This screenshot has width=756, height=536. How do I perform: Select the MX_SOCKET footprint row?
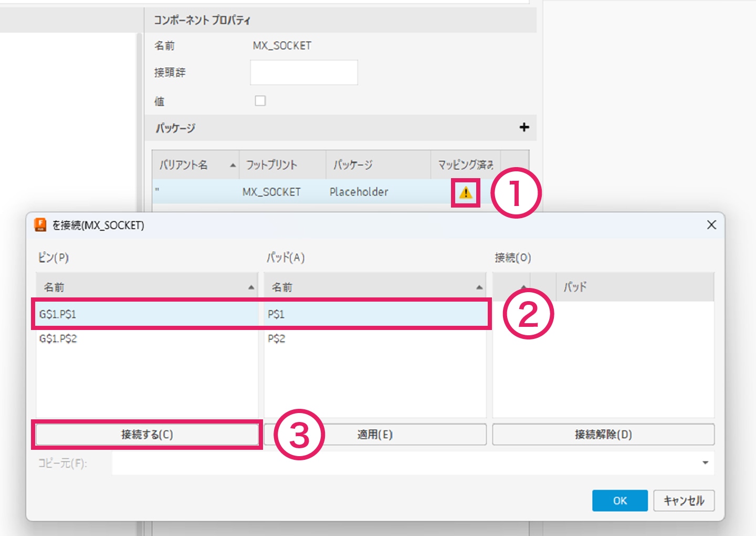coord(271,192)
